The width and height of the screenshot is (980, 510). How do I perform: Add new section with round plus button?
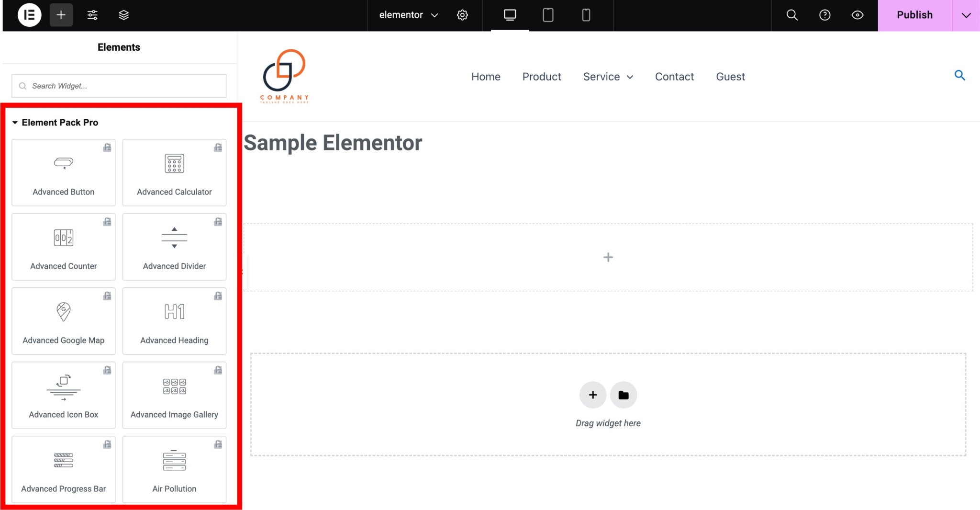click(593, 395)
